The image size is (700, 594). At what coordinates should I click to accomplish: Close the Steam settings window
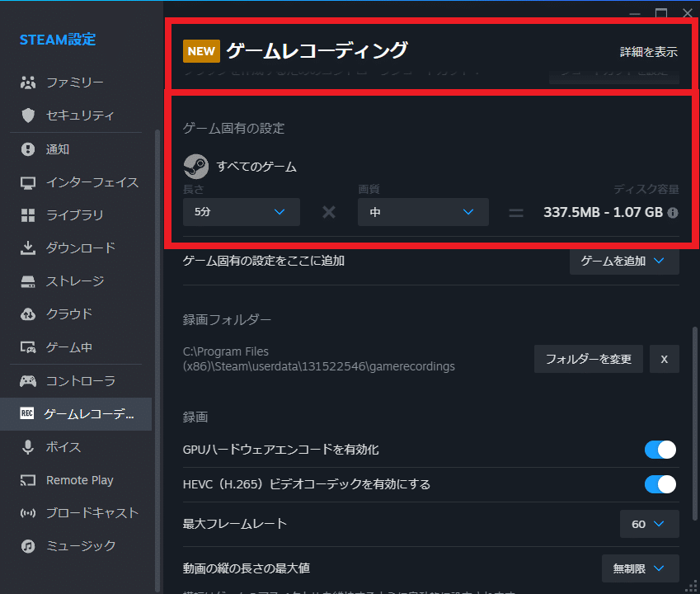[x=688, y=13]
